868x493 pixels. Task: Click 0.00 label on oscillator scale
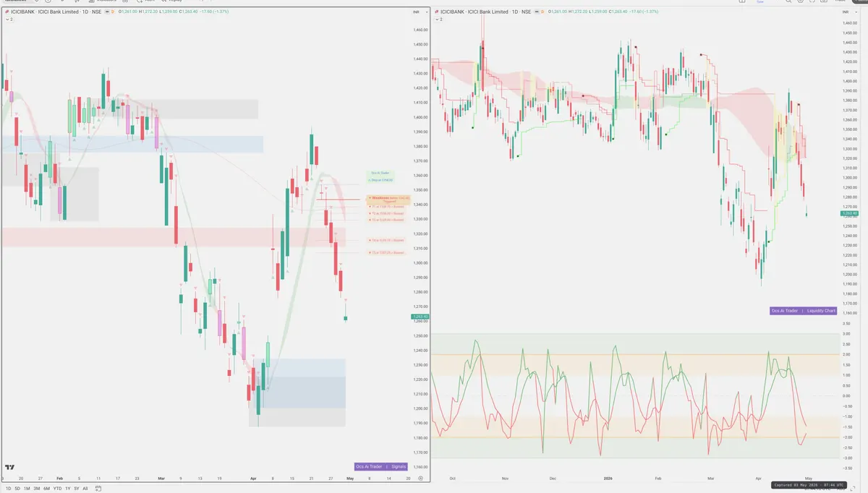tap(846, 396)
